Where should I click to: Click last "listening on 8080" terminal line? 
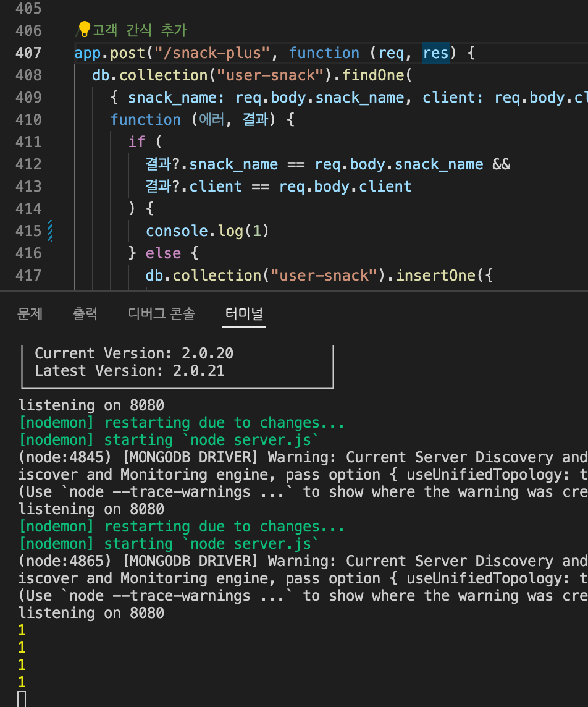[x=91, y=613]
